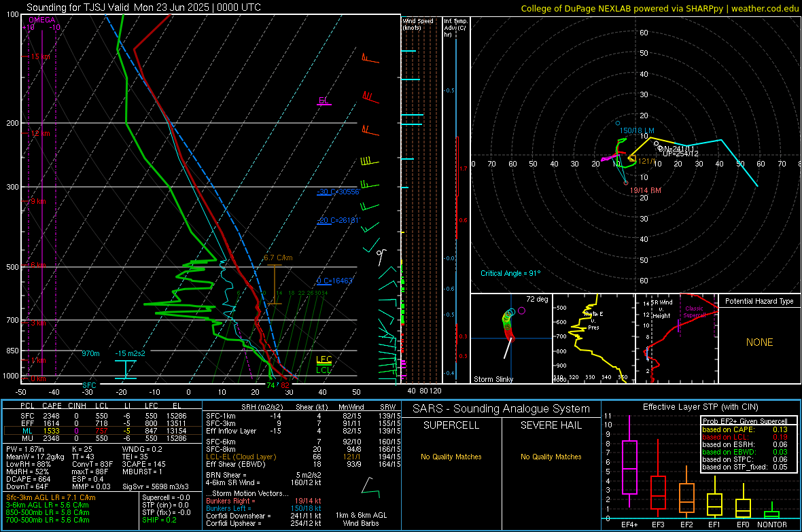Click the Eff Shear (EBWD) row

pyautogui.click(x=303, y=465)
